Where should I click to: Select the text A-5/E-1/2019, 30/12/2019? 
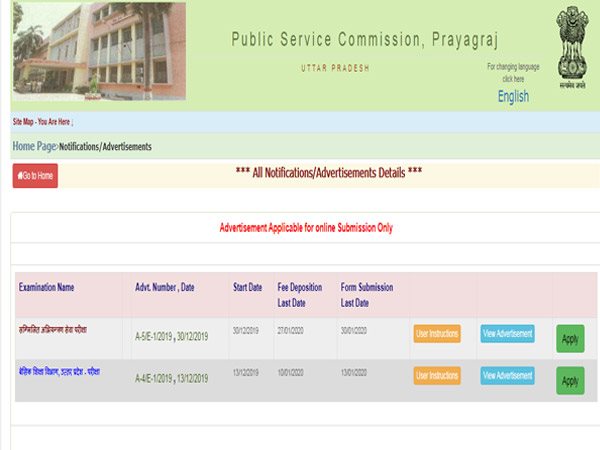point(171,337)
